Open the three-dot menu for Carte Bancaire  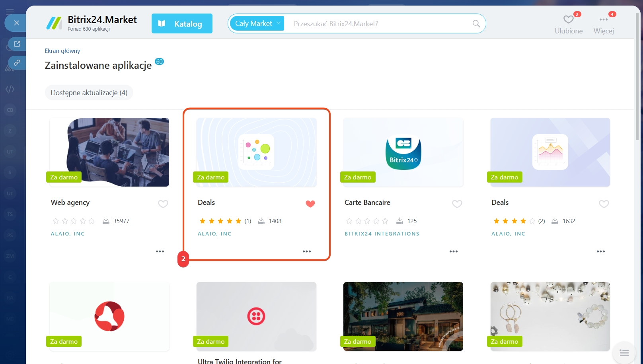[454, 251]
